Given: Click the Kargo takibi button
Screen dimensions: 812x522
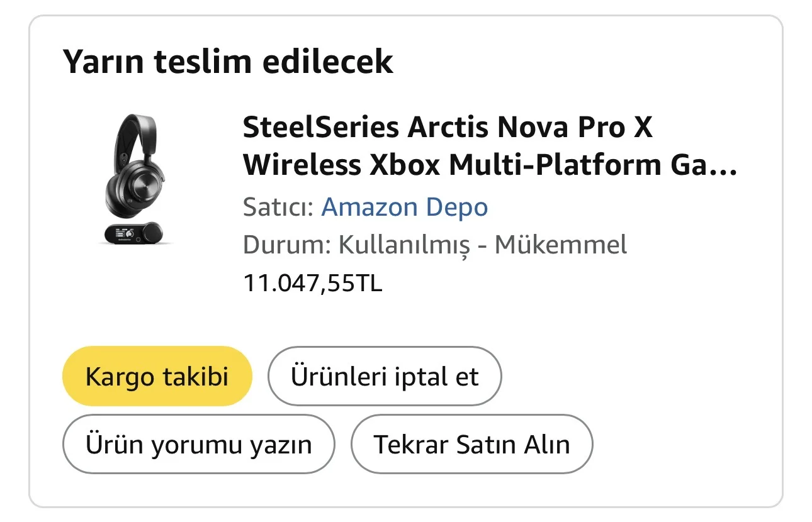Looking at the screenshot, I should click(x=157, y=377).
